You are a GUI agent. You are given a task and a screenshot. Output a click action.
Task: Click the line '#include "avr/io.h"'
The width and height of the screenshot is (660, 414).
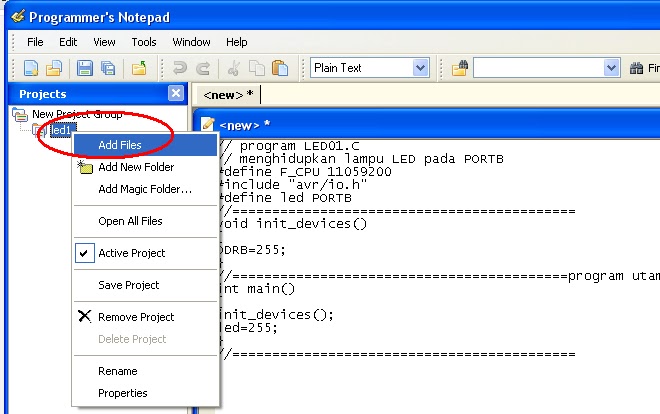[294, 184]
